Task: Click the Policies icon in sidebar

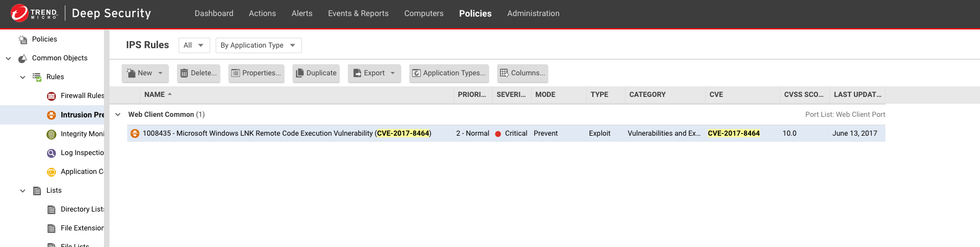Action: pyautogui.click(x=23, y=39)
